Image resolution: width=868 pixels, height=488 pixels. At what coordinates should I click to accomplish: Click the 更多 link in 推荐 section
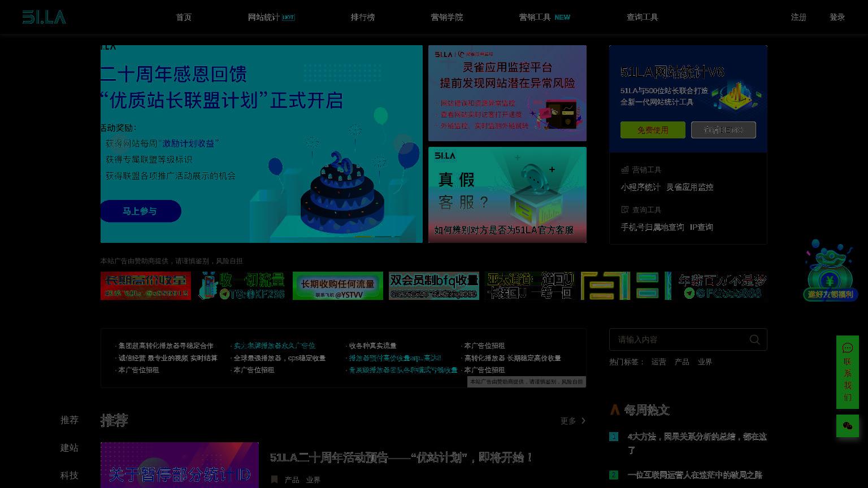tap(568, 421)
